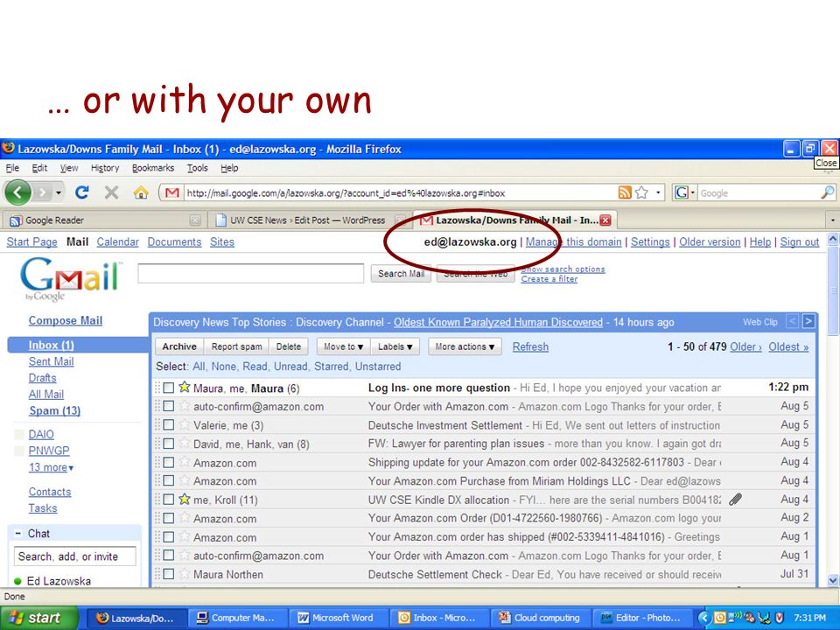840x630 pixels.
Task: Go back with the green Back arrow
Action: (17, 192)
